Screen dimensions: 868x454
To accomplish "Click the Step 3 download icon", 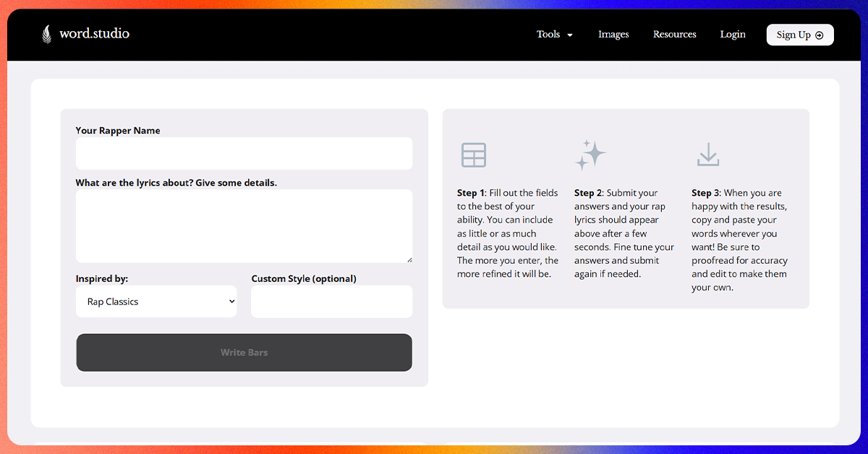I will click(708, 155).
